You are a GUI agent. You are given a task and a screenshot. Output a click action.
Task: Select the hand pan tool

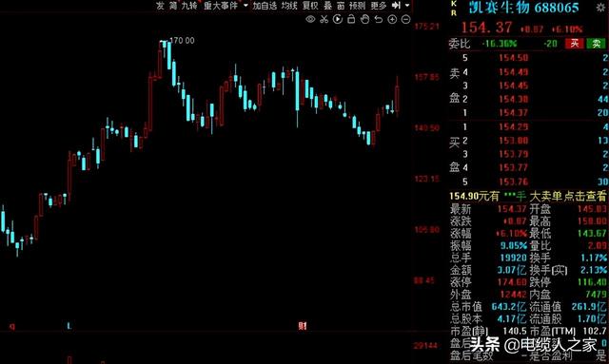[x=364, y=19]
